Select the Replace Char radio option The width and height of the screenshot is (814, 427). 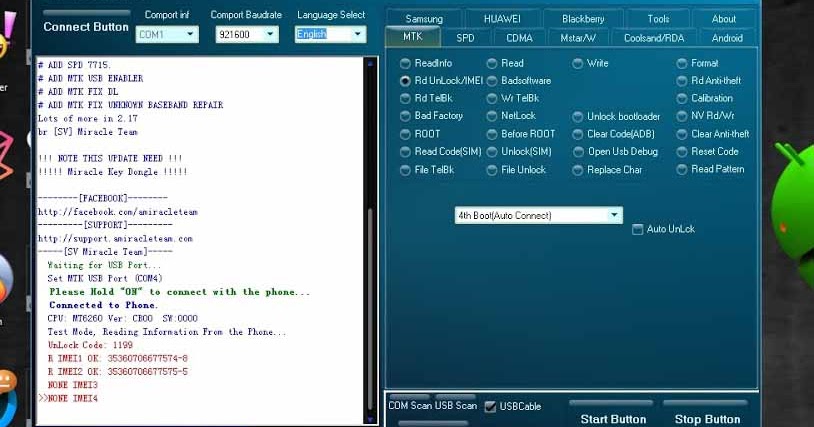tap(607, 170)
